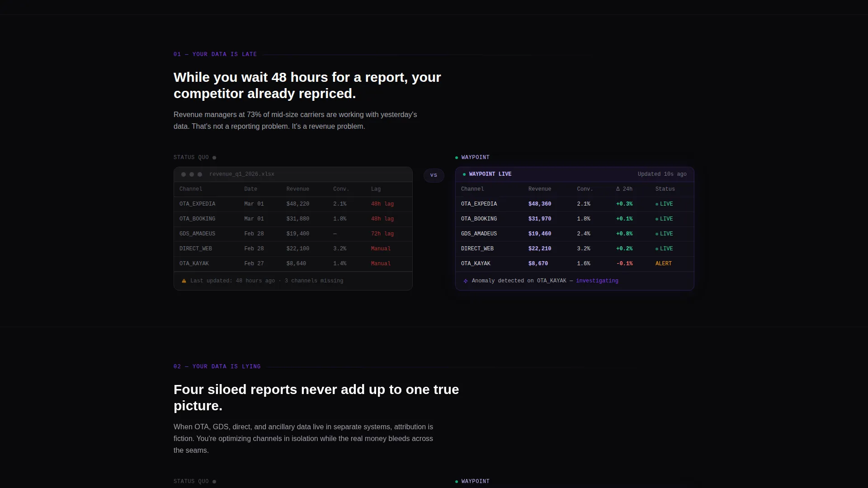The width and height of the screenshot is (868, 488).
Task: Click the +0.8% 24h change value
Action: pos(624,234)
